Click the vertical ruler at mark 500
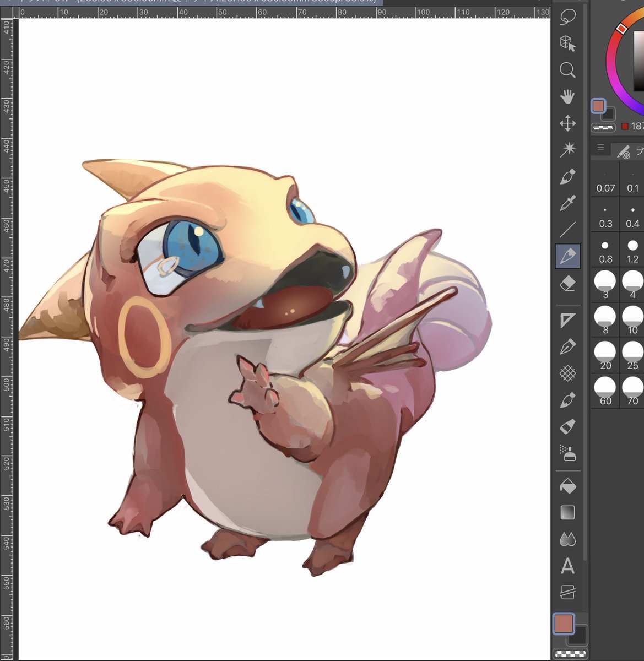Screen dimensions: 644x661 point(6,383)
